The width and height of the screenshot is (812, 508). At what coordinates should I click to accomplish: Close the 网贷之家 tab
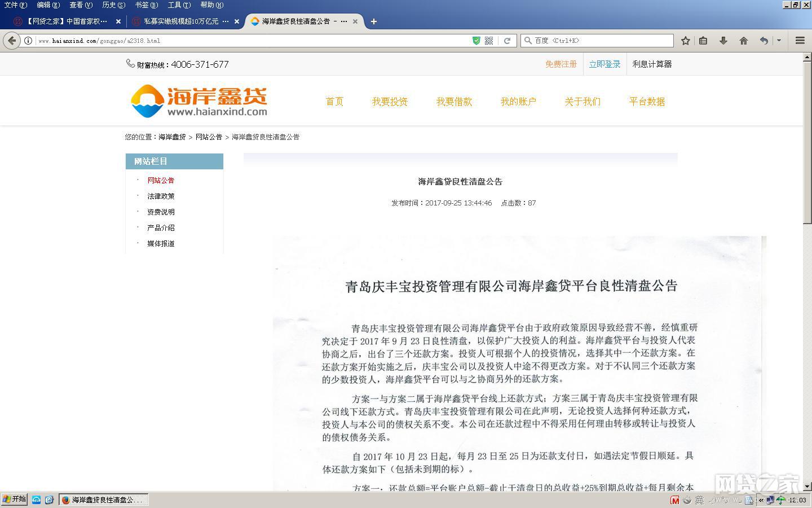[x=118, y=21]
